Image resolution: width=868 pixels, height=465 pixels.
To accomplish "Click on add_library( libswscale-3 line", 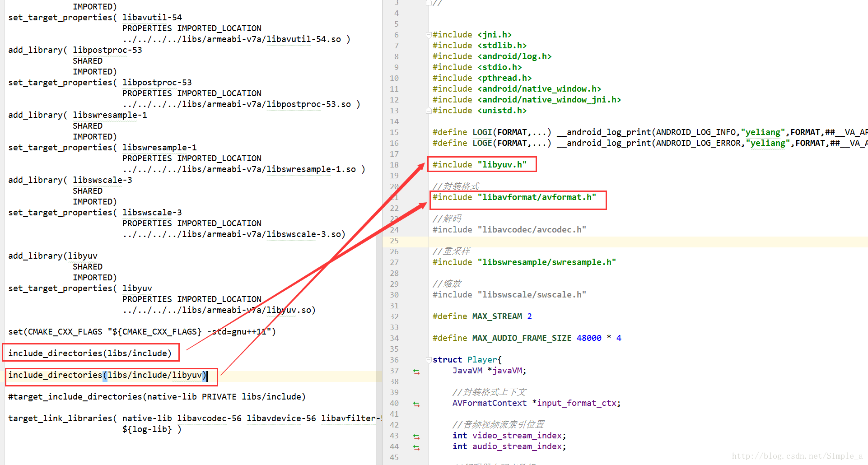I will [x=70, y=180].
